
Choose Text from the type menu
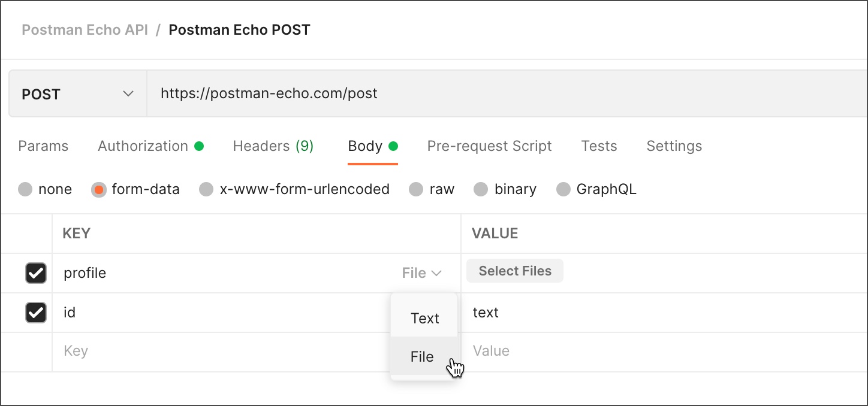pos(424,319)
